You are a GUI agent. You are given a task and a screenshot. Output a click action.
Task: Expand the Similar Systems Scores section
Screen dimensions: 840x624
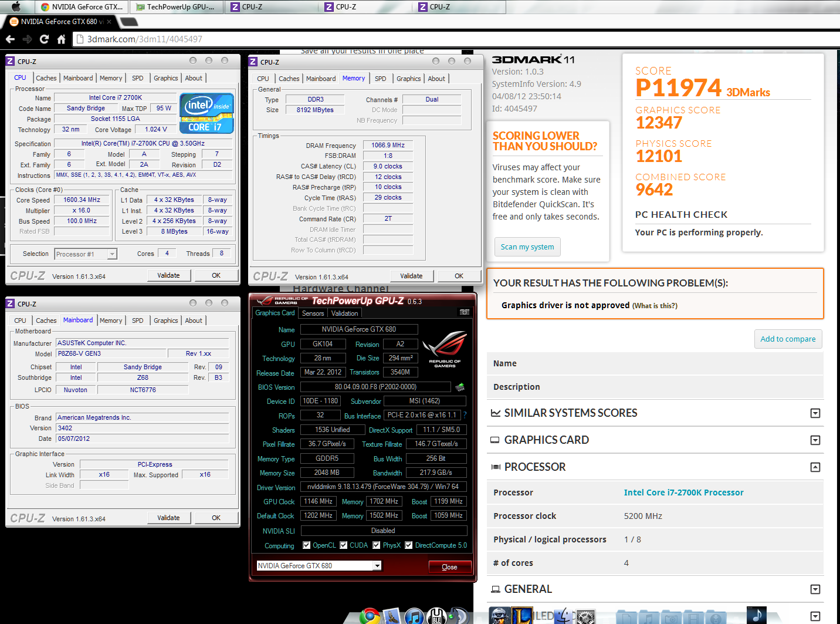click(815, 413)
